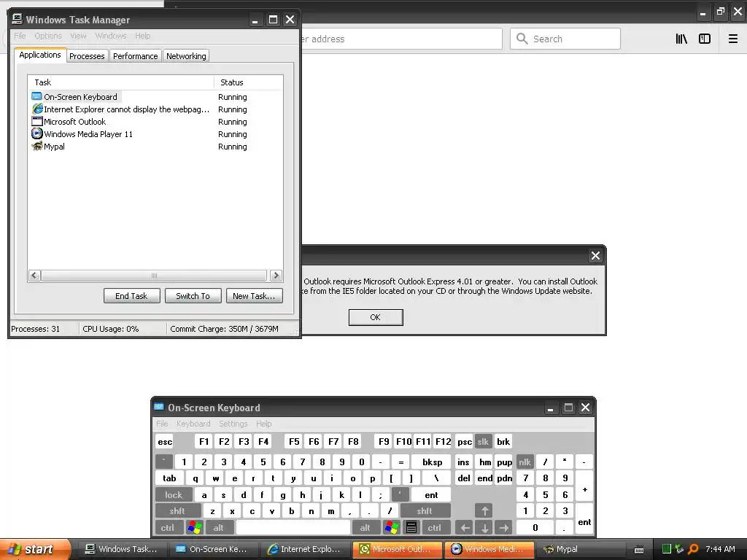The width and height of the screenshot is (747, 560).
Task: Toggle the nlk num lock key
Action: [x=525, y=462]
